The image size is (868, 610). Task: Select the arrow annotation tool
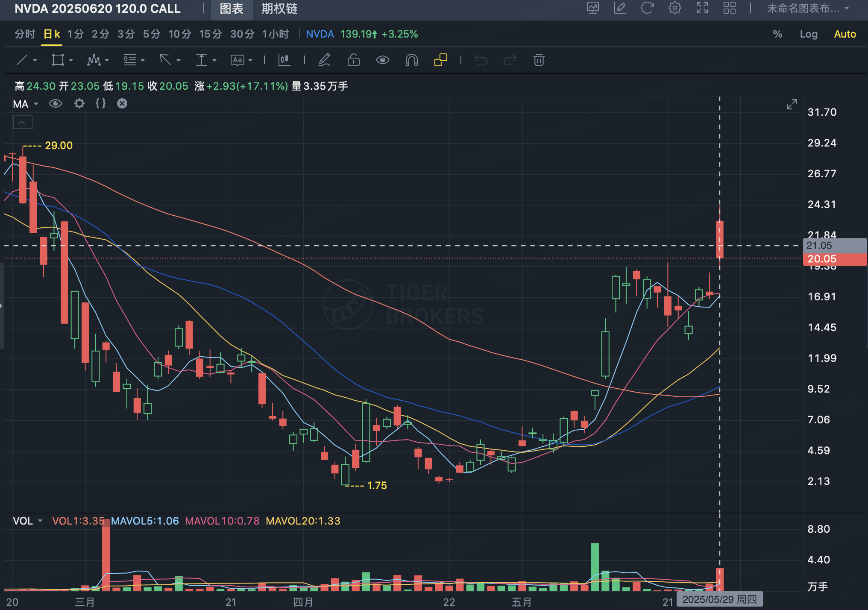pos(165,60)
